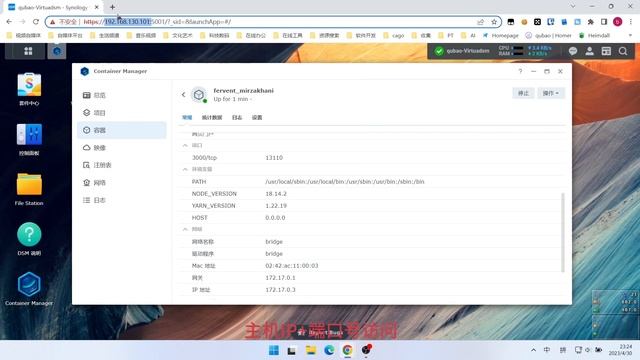640x360 pixels.
Task: Click the Mac address 02:42:ac:11:00:03
Action: click(x=292, y=266)
